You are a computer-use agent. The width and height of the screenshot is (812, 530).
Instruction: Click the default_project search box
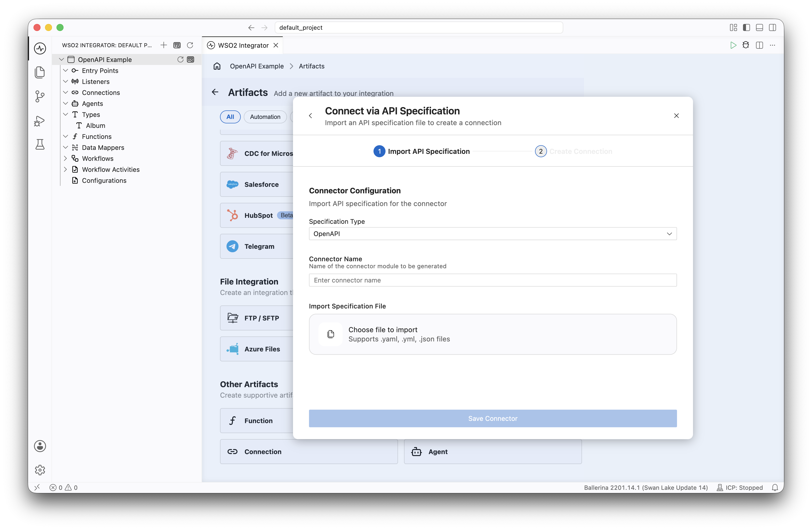[x=418, y=28]
